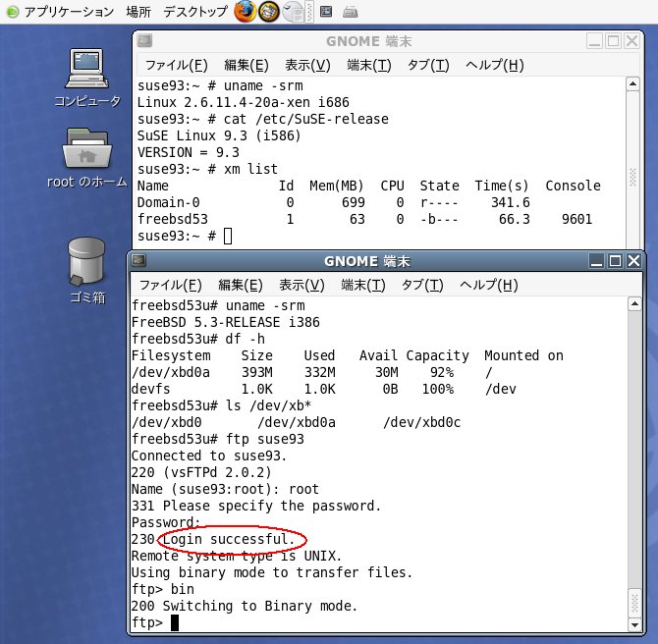Click 'Linux 2.6.11.4-20a-xen i686' line
The width and height of the screenshot is (658, 644).
click(243, 102)
